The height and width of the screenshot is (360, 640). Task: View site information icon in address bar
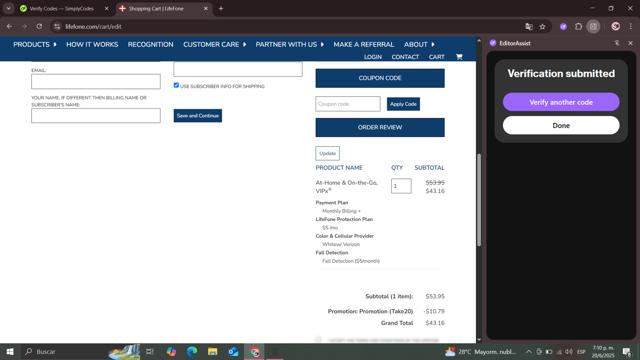pyautogui.click(x=57, y=27)
